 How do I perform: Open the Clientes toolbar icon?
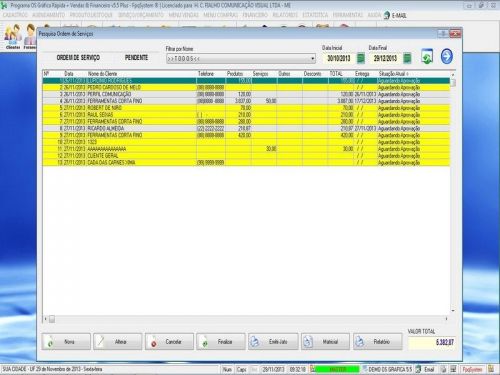click(13, 37)
